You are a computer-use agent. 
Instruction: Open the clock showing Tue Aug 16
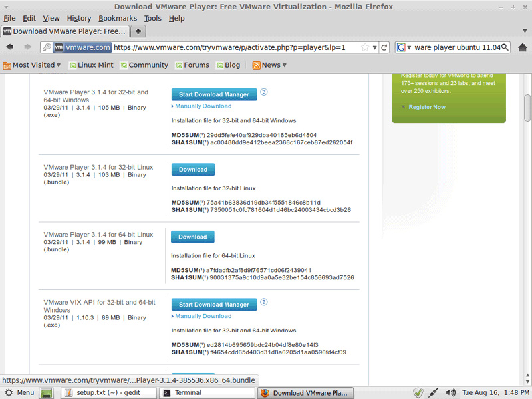[495, 393]
